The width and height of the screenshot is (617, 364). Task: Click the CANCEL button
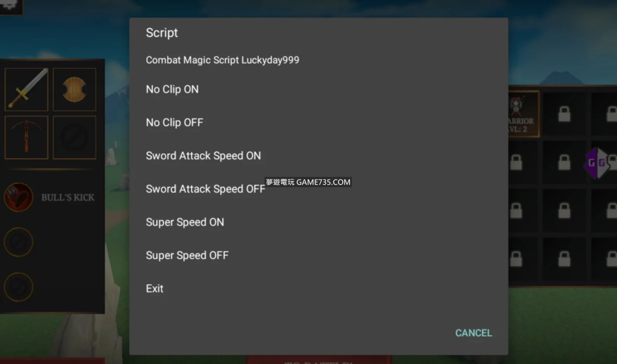[473, 333]
